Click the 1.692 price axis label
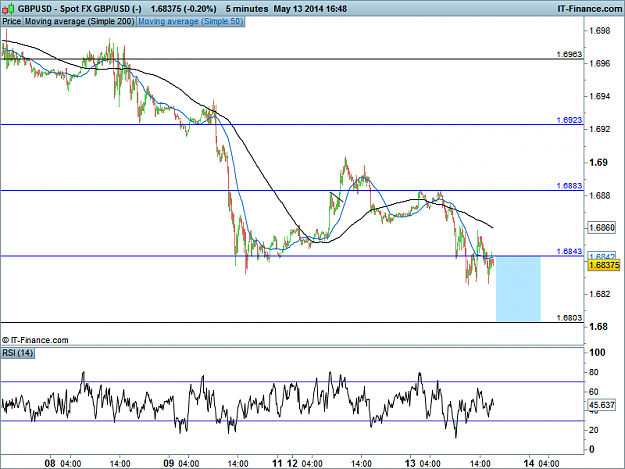 [599, 129]
